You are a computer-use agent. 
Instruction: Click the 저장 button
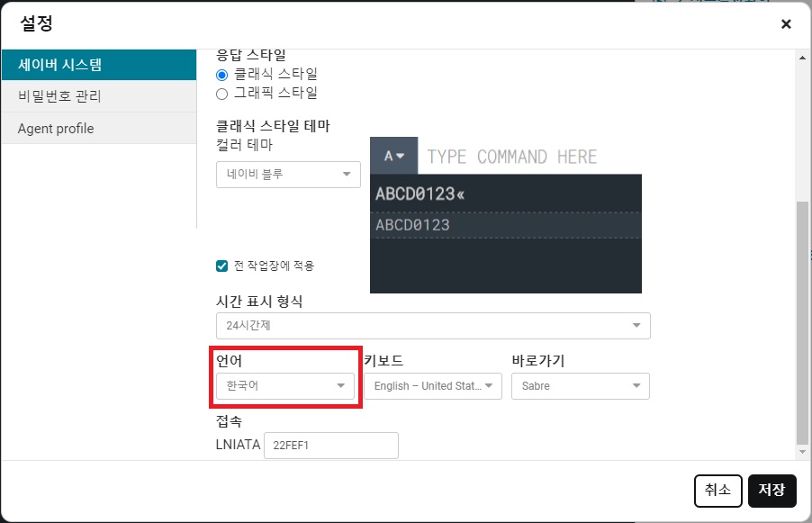(x=772, y=491)
